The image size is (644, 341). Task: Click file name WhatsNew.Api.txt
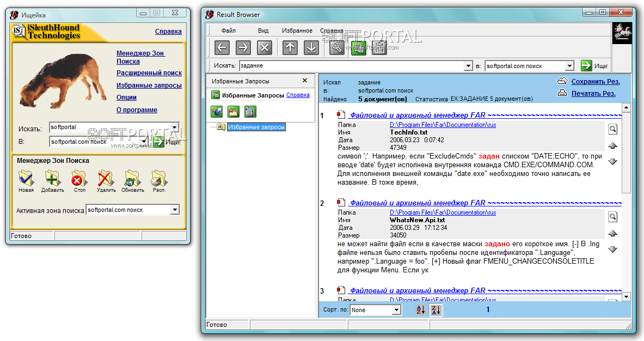(x=418, y=220)
